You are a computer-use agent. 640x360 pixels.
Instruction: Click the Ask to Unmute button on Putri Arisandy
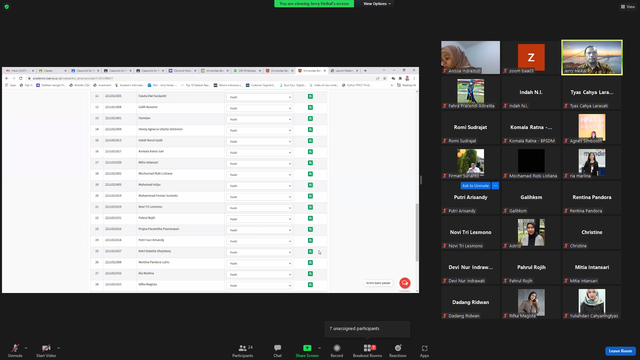(x=476, y=186)
